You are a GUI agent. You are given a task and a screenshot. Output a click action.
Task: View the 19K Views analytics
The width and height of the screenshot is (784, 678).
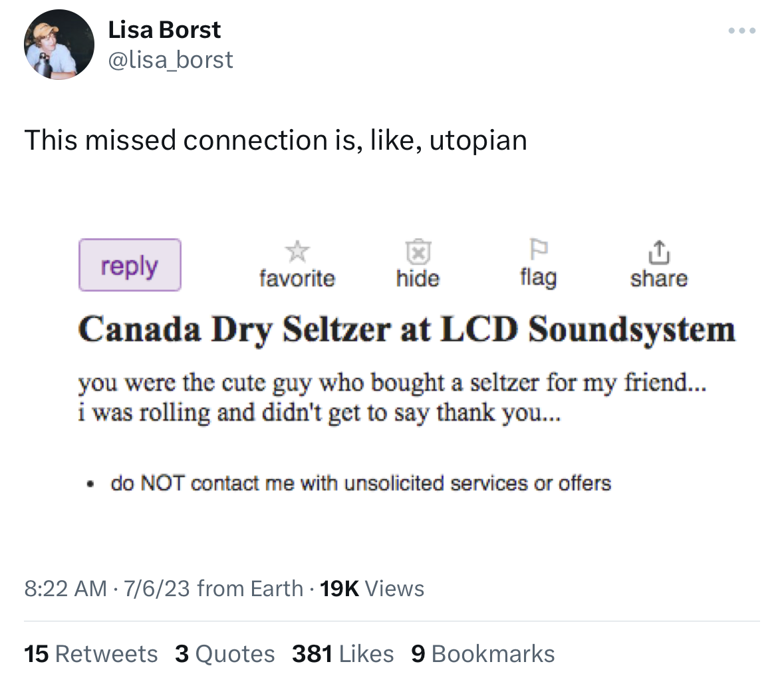tap(372, 588)
